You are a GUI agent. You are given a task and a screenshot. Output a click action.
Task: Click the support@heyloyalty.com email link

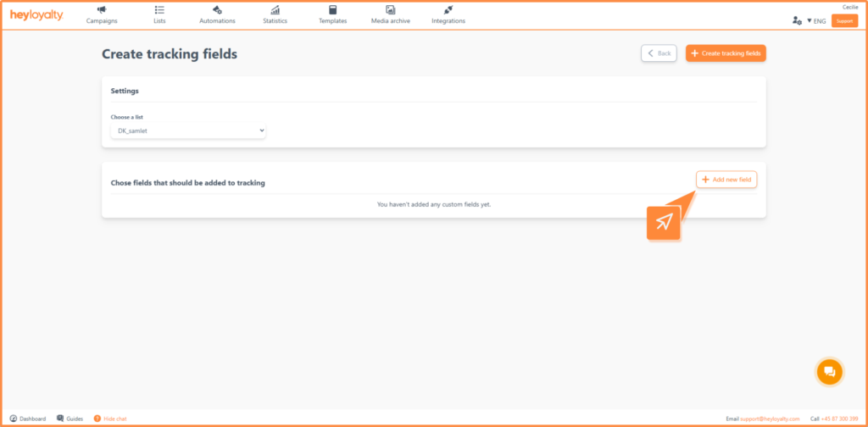click(770, 419)
